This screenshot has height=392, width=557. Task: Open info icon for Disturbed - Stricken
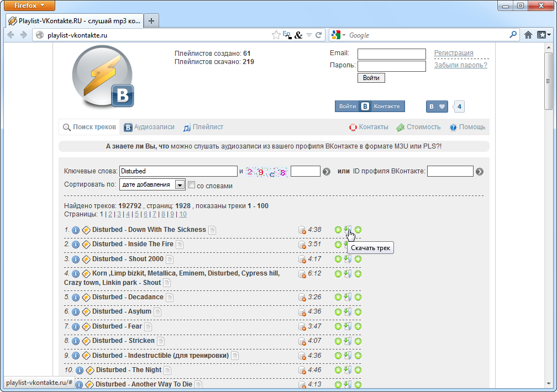76,341
